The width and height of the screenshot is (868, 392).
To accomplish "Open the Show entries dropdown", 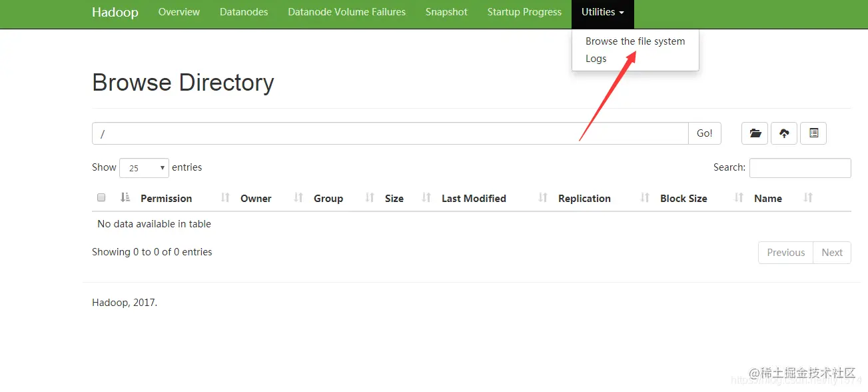I will coord(144,168).
